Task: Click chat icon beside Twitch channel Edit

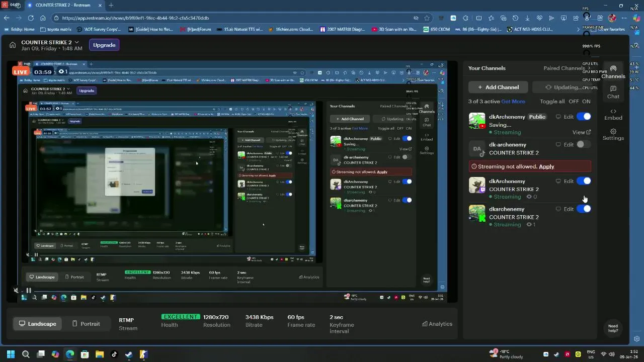Action: point(558,181)
